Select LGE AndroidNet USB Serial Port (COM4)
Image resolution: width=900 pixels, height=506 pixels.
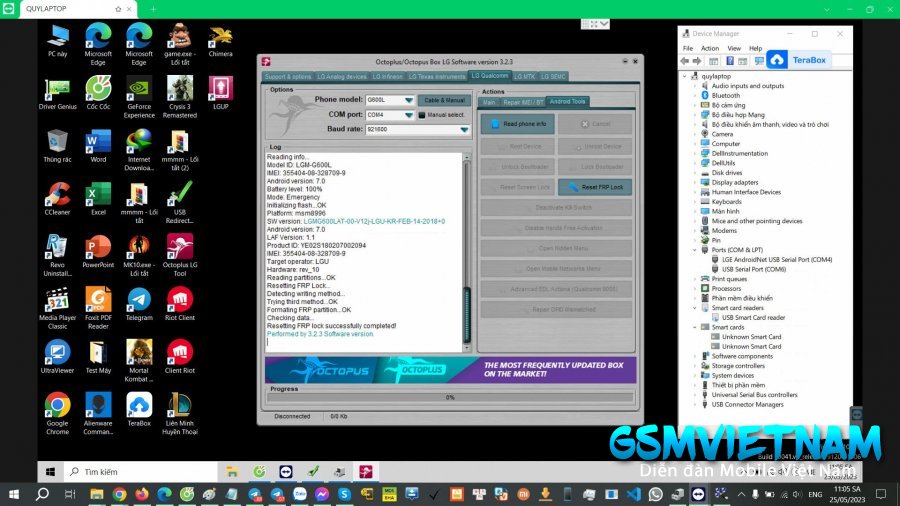click(x=777, y=260)
